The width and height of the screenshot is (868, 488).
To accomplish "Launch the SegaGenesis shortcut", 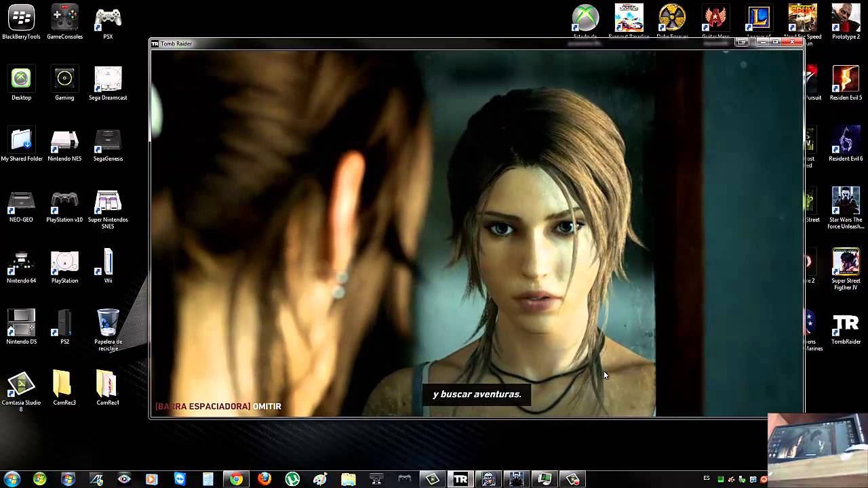I will pos(108,145).
